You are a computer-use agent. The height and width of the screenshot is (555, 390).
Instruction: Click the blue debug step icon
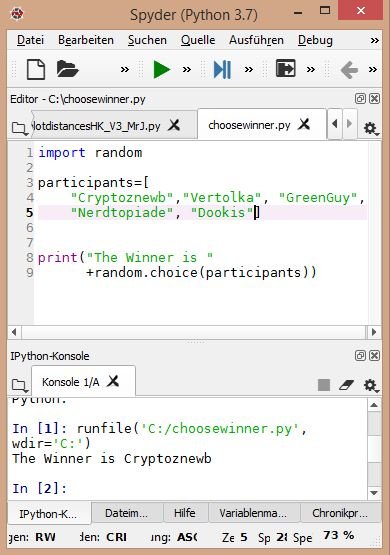pos(222,69)
